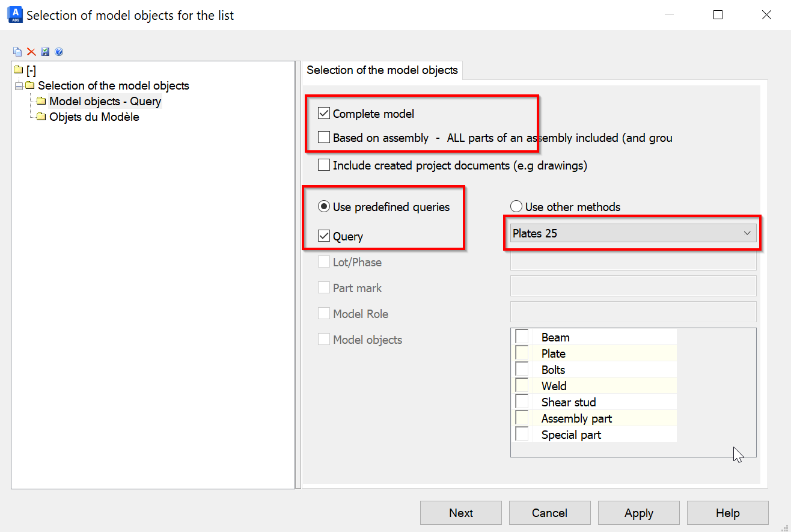
Task: Select the Use other methods radio button
Action: [x=516, y=206]
